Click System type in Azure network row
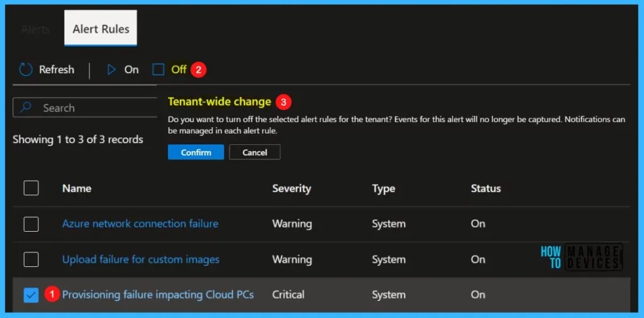This screenshot has height=318, width=644. (389, 224)
